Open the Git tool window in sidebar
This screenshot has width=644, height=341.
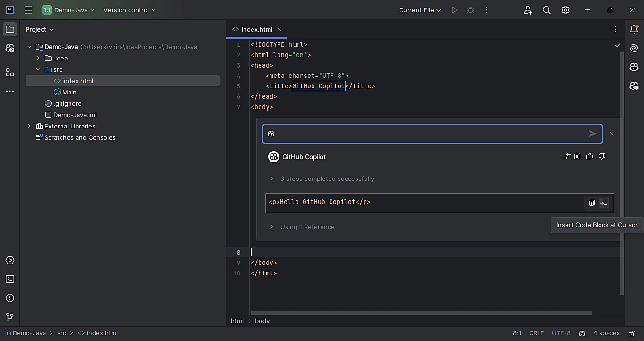tap(10, 317)
